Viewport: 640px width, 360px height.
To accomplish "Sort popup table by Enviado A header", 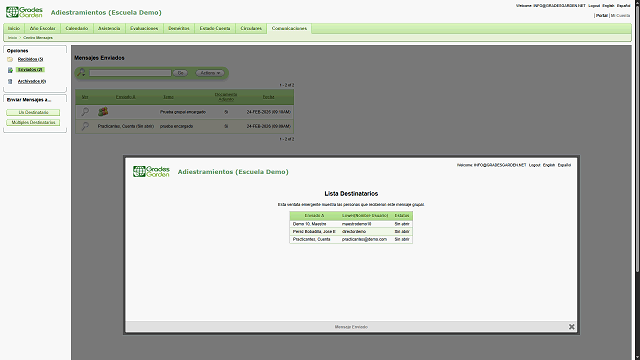I will (x=314, y=216).
